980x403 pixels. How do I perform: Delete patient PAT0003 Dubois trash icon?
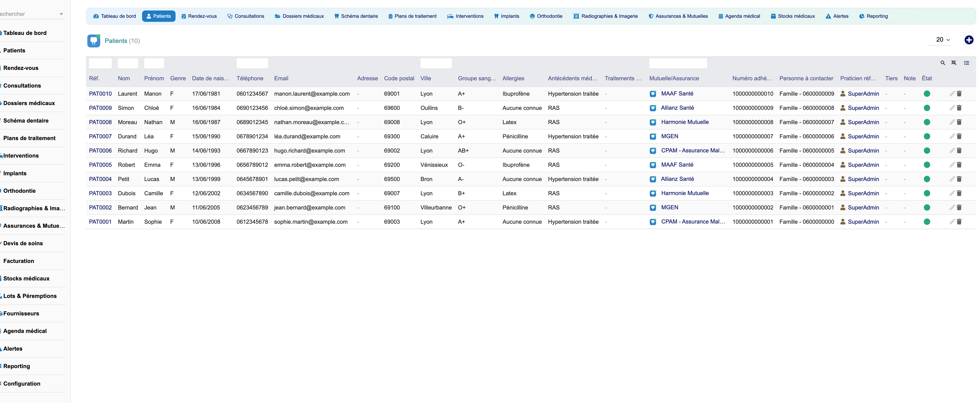tap(959, 193)
